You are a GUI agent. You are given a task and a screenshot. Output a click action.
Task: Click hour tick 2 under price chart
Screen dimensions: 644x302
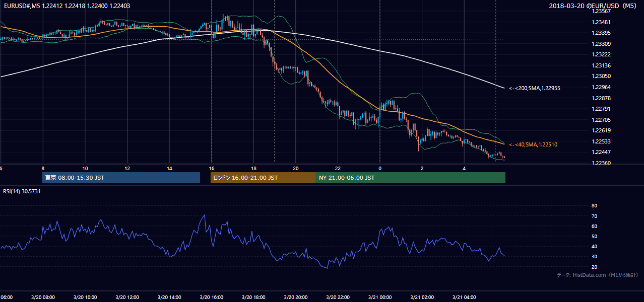coord(422,168)
